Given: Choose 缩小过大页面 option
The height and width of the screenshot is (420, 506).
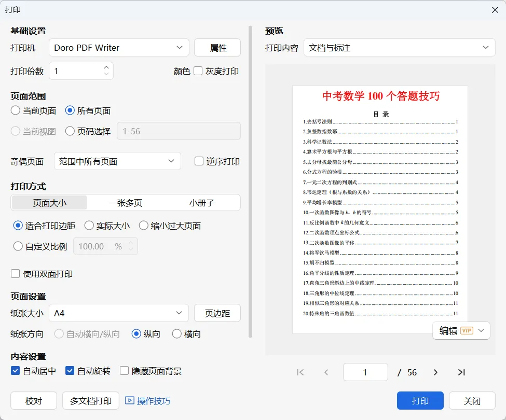Looking at the screenshot, I should point(144,226).
